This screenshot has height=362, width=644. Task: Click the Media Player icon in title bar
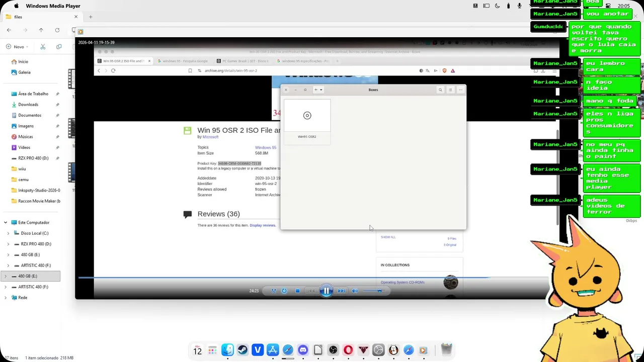(x=80, y=32)
